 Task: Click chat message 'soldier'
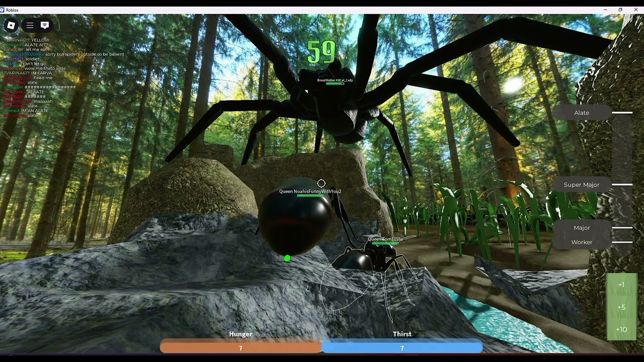click(32, 59)
